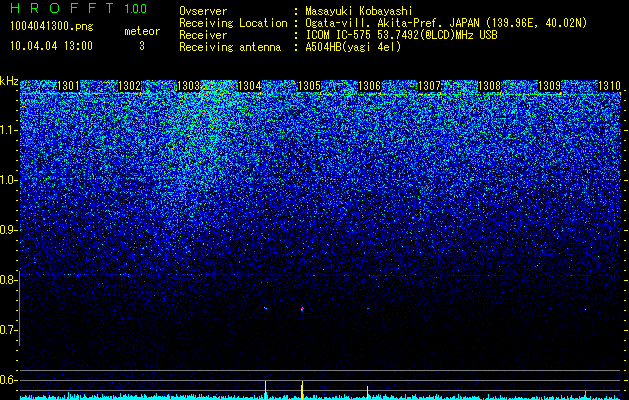Click the 1.0 kHz axis label

(x=8, y=180)
